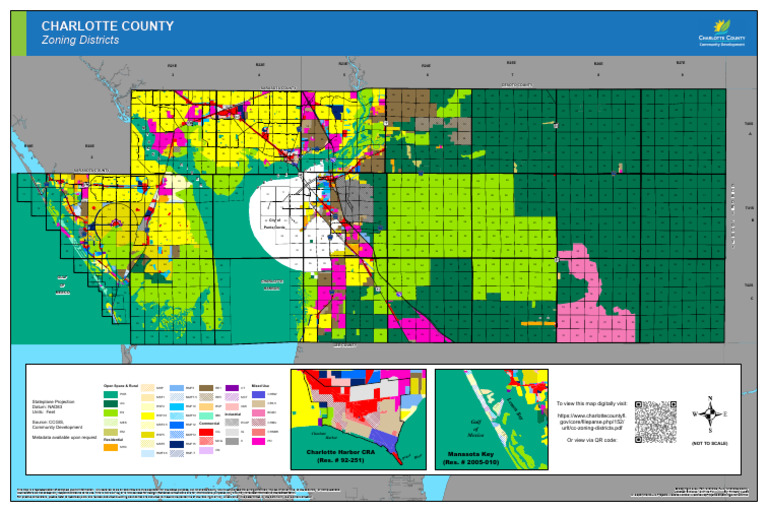Click the Charlotte Harbor CRA inset map

pos(359,419)
